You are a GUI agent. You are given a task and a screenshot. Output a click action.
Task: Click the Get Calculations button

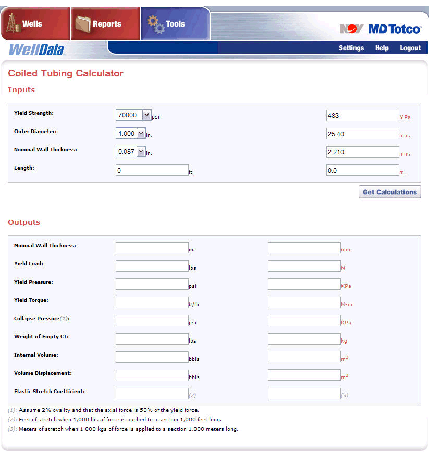click(x=390, y=192)
